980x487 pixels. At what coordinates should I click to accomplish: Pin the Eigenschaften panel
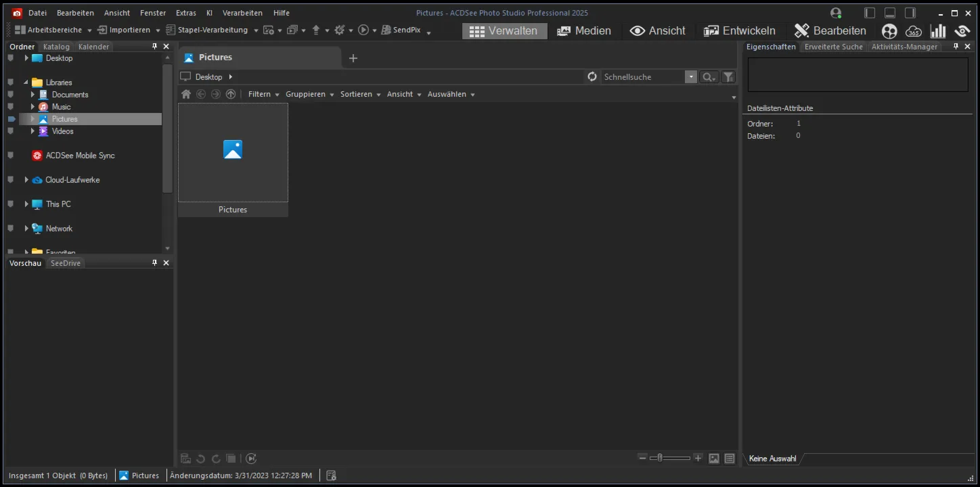956,47
